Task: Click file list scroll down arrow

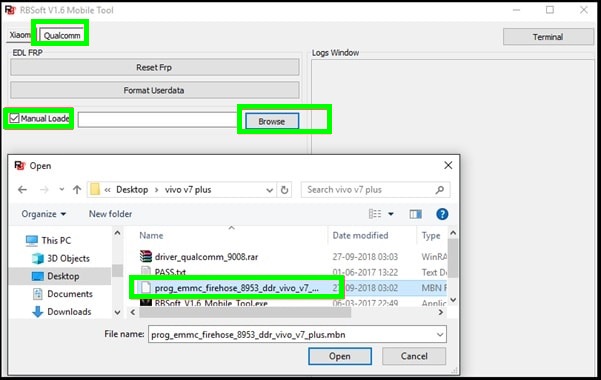Action: [453, 300]
